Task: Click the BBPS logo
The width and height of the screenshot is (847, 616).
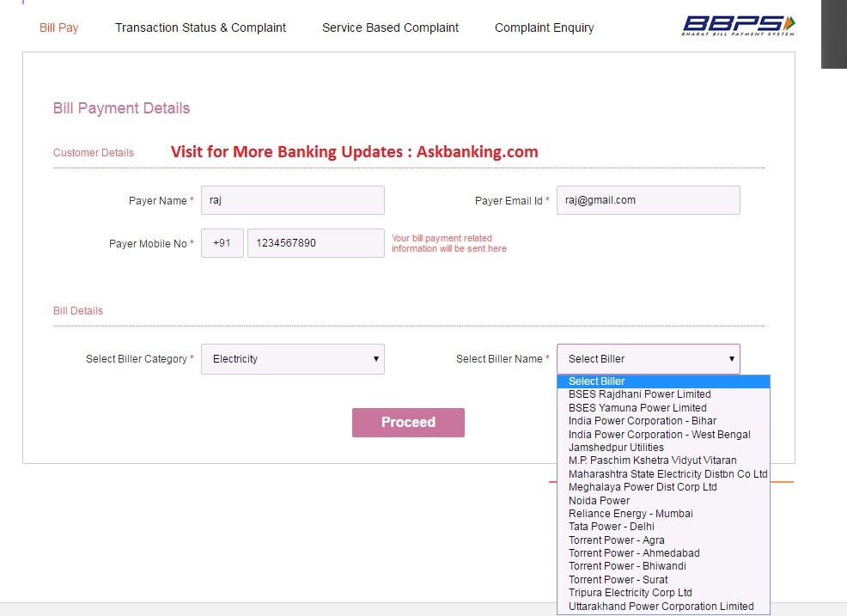Action: click(x=739, y=26)
